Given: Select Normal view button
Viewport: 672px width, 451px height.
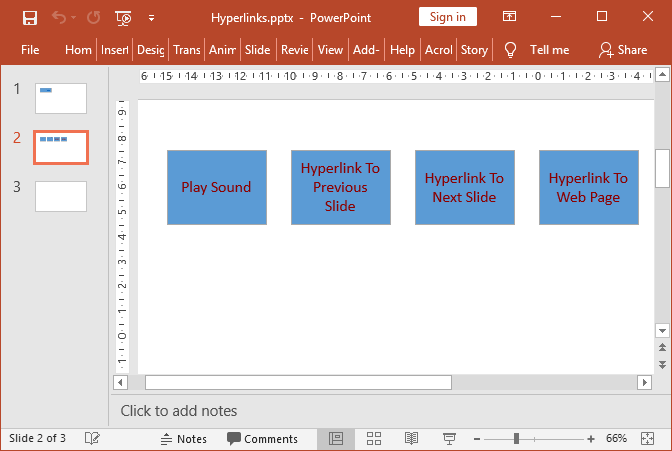Looking at the screenshot, I should point(336,438).
